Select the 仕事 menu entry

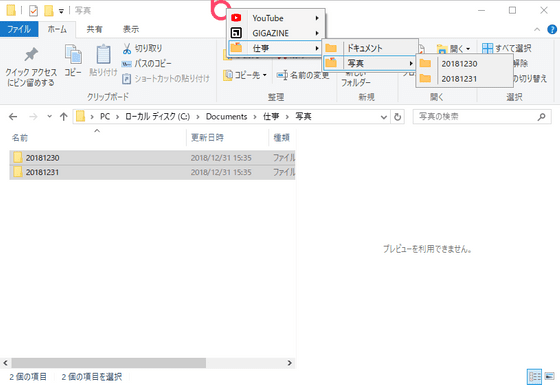(x=276, y=48)
